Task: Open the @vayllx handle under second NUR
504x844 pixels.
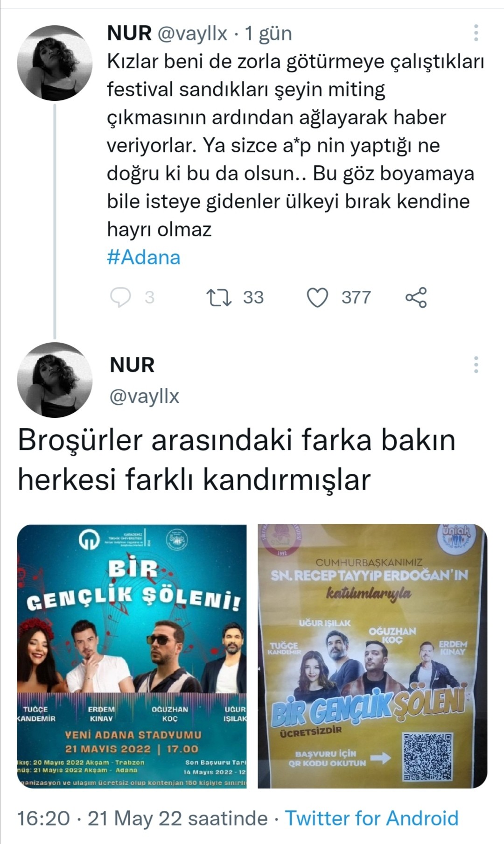Action: coord(145,396)
